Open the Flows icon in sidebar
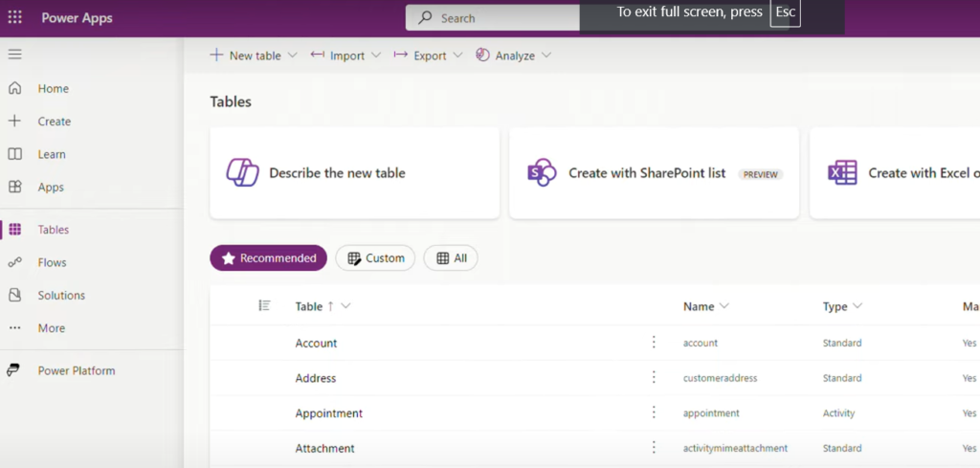 click(x=14, y=262)
